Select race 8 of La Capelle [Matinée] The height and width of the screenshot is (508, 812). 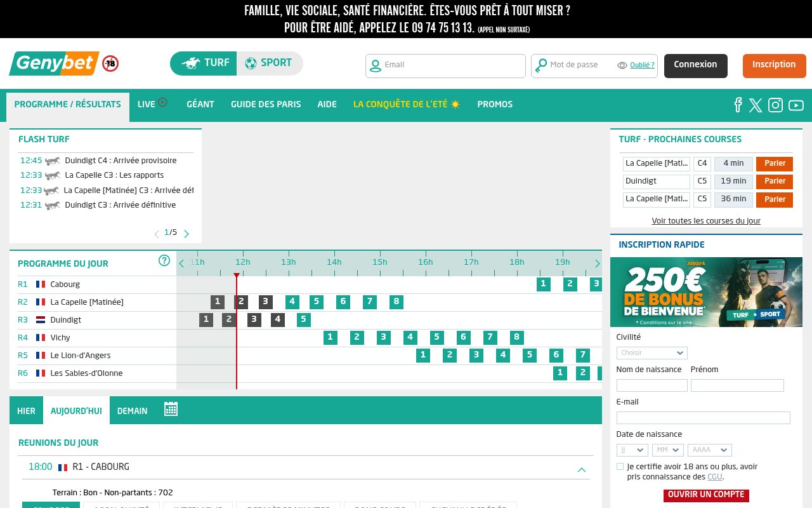tap(396, 302)
